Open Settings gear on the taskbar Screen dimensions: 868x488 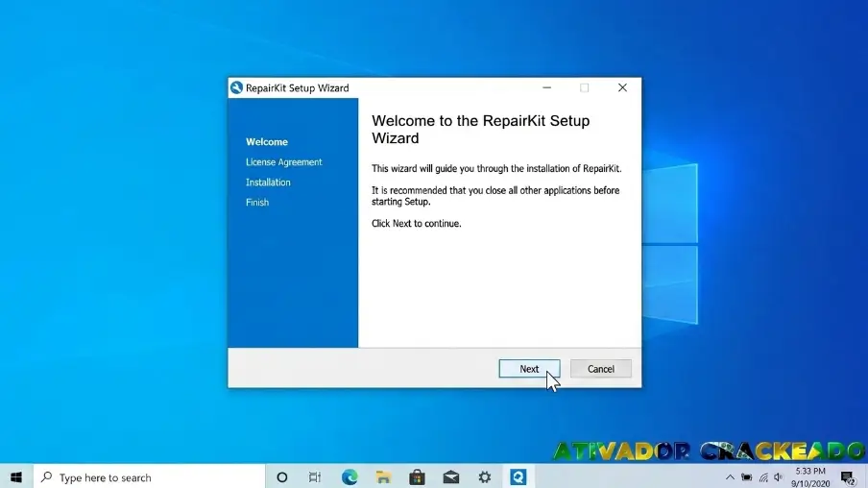(x=485, y=476)
